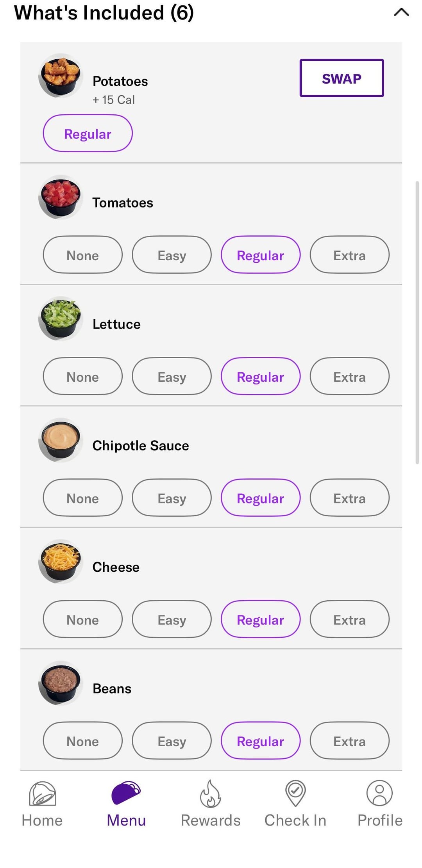Tap the Home bell icon
The height and width of the screenshot is (868, 422).
point(42,794)
